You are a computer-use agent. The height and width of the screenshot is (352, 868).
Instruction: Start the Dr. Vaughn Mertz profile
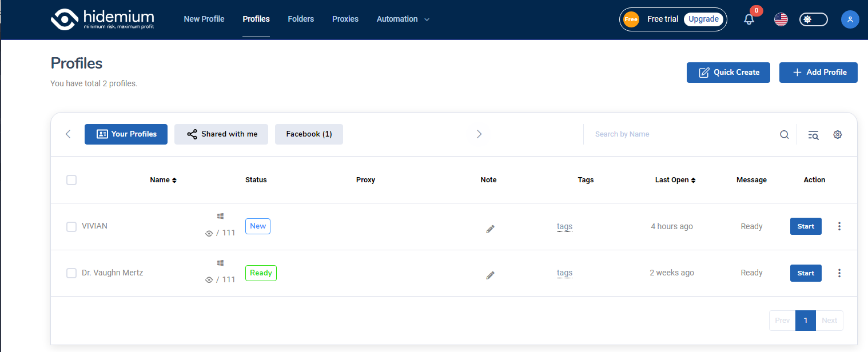point(805,273)
